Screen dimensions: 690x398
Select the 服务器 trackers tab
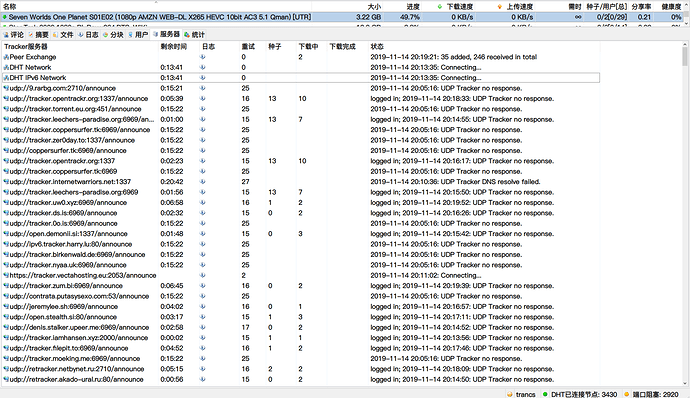pyautogui.click(x=166, y=34)
